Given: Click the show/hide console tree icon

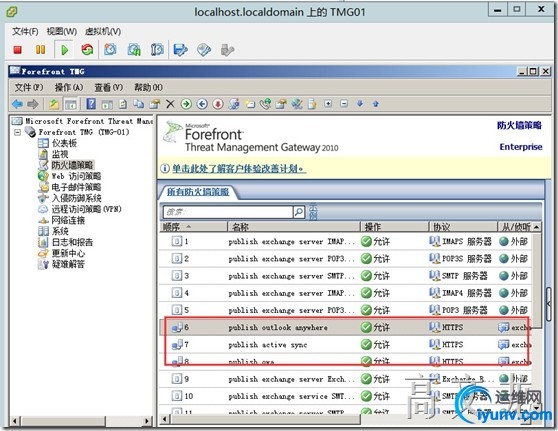Looking at the screenshot, I should pyautogui.click(x=71, y=104).
